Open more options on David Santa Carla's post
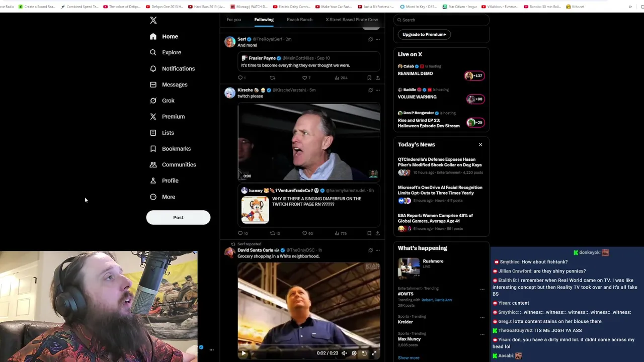644x362 pixels. coord(378,250)
